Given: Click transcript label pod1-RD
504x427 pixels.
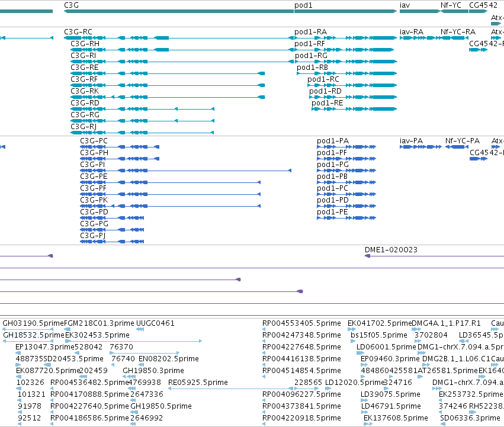Looking at the screenshot, I should pos(325,91).
